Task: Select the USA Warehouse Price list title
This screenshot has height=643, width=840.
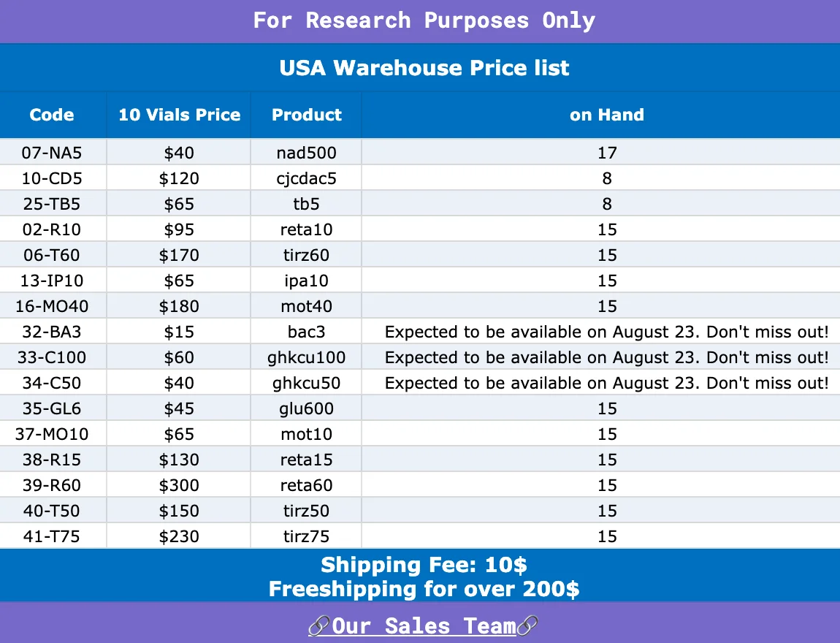Action: pyautogui.click(x=424, y=68)
